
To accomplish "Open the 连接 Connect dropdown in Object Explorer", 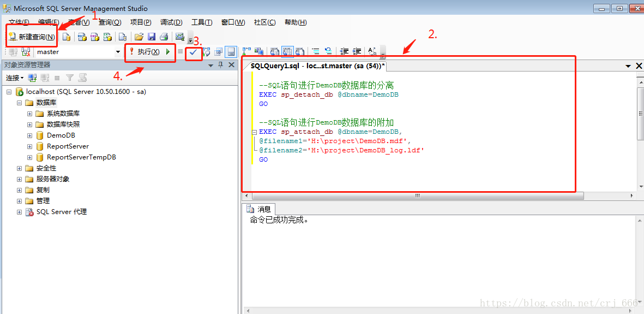I will pyautogui.click(x=14, y=78).
